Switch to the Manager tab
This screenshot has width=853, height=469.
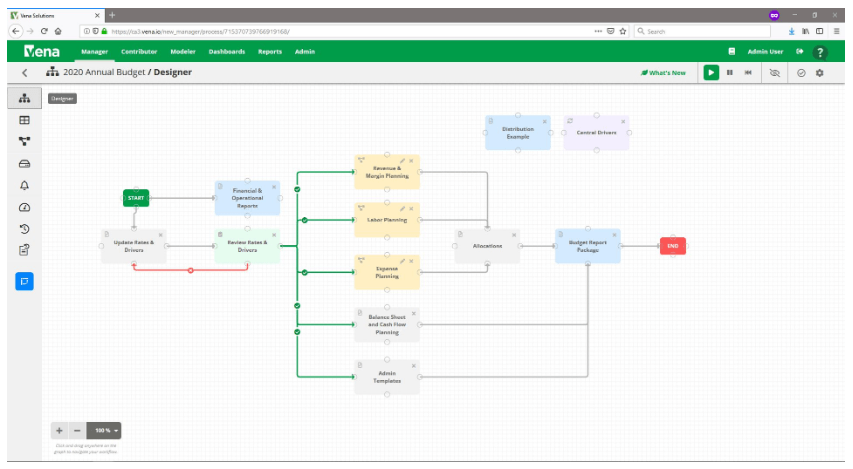(95, 52)
